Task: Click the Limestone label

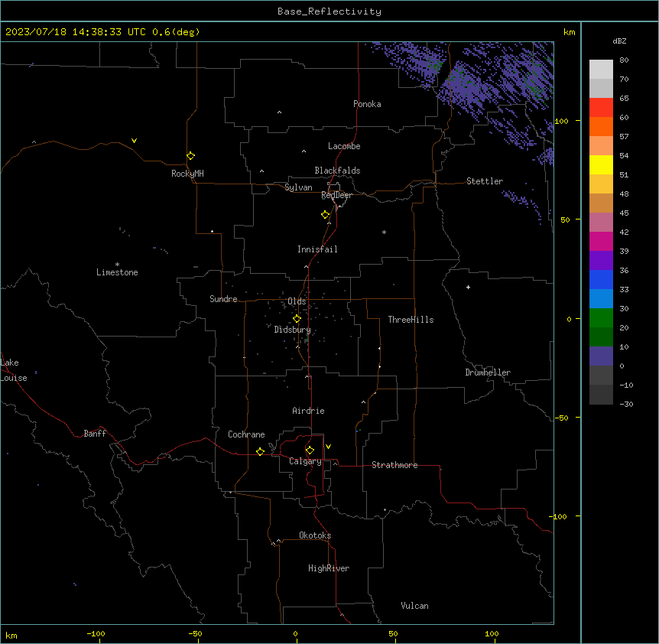Action: [117, 272]
